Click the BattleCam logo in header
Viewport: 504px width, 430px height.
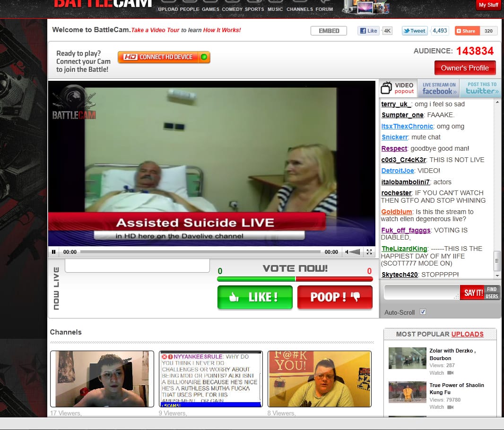tap(103, 4)
